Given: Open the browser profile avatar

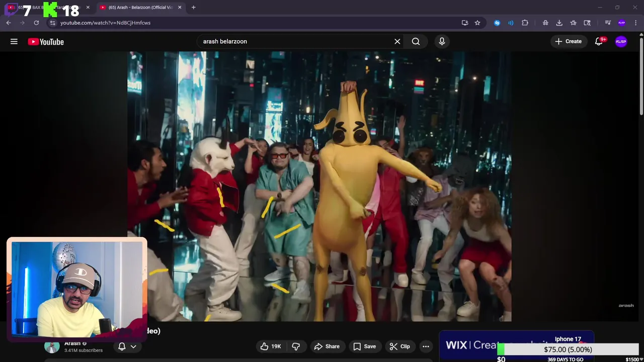Looking at the screenshot, I should pos(622,23).
